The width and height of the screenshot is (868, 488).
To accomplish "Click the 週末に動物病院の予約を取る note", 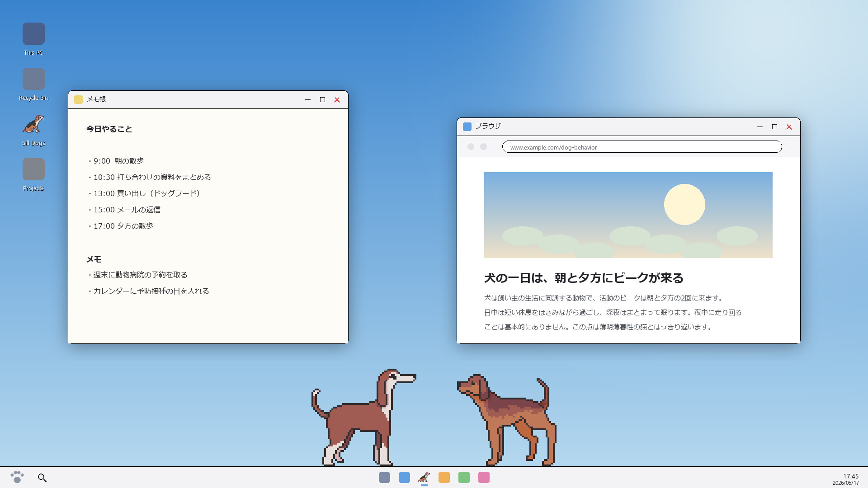I will click(x=137, y=275).
